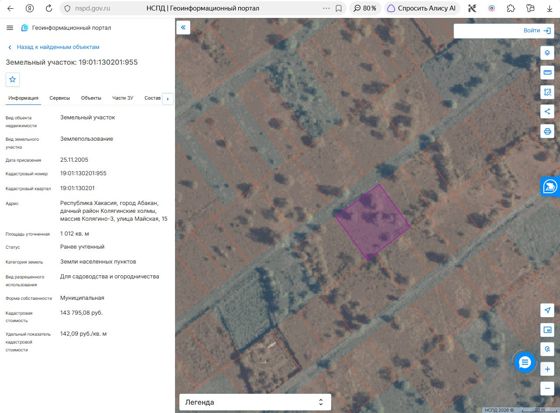Add land plot to favorites with star

point(12,79)
